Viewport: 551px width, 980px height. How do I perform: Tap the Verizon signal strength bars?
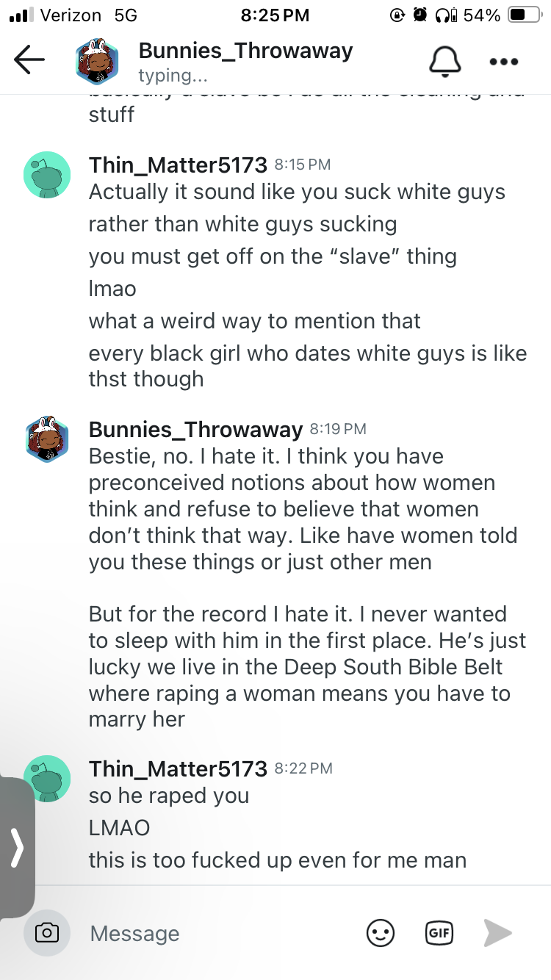(21, 15)
